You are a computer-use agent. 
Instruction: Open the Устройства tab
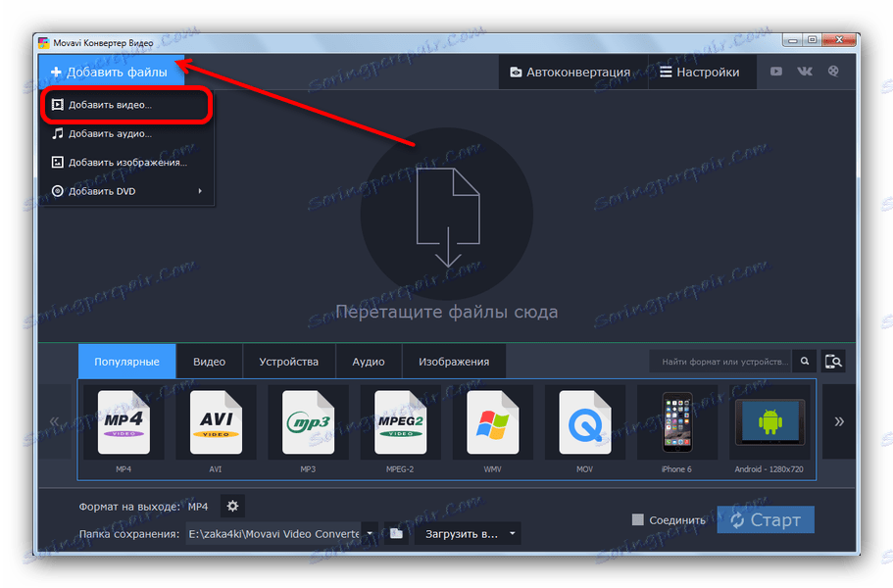[289, 362]
